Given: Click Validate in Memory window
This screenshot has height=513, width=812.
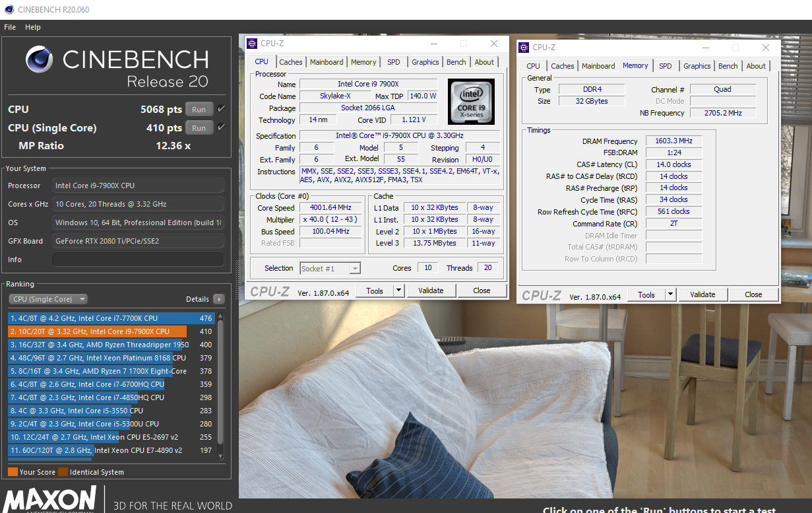Looking at the screenshot, I should [x=703, y=294].
